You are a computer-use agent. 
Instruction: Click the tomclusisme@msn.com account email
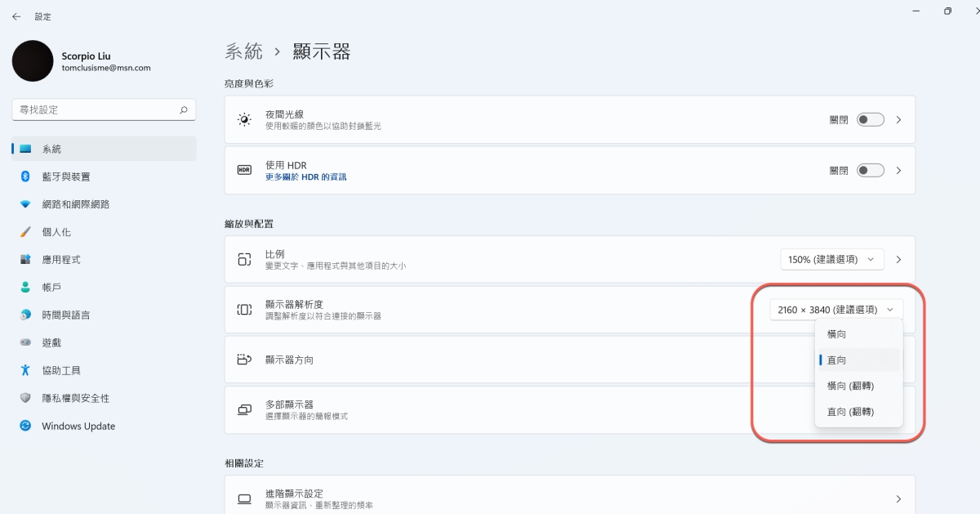[106, 68]
